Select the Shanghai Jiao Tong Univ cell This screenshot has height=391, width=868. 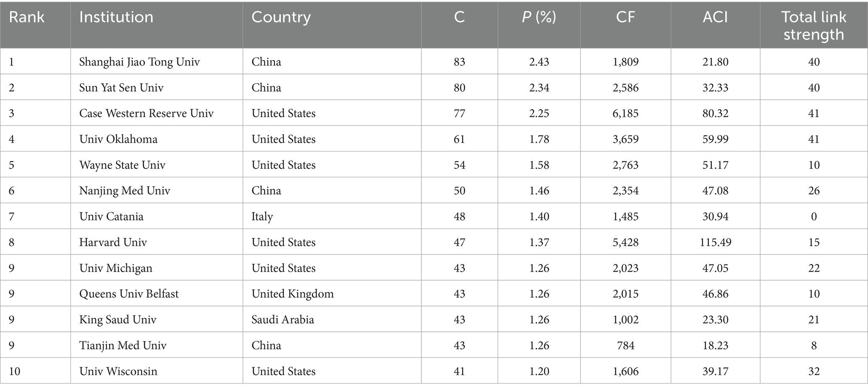tap(139, 62)
